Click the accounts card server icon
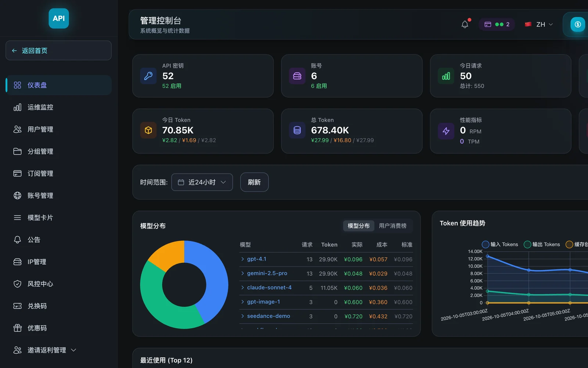The height and width of the screenshot is (368, 588). 297,76
